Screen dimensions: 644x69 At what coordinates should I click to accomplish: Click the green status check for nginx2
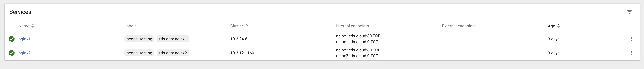[12, 53]
